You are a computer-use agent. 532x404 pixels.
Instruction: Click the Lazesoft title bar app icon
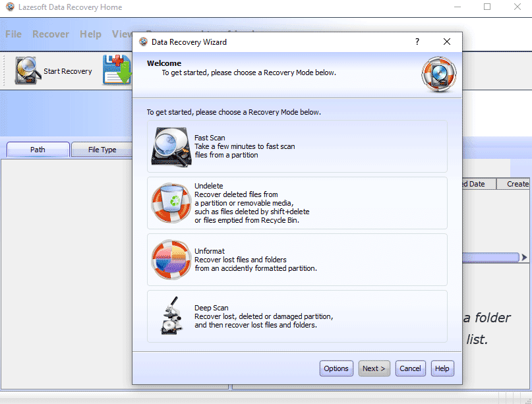(10, 7)
